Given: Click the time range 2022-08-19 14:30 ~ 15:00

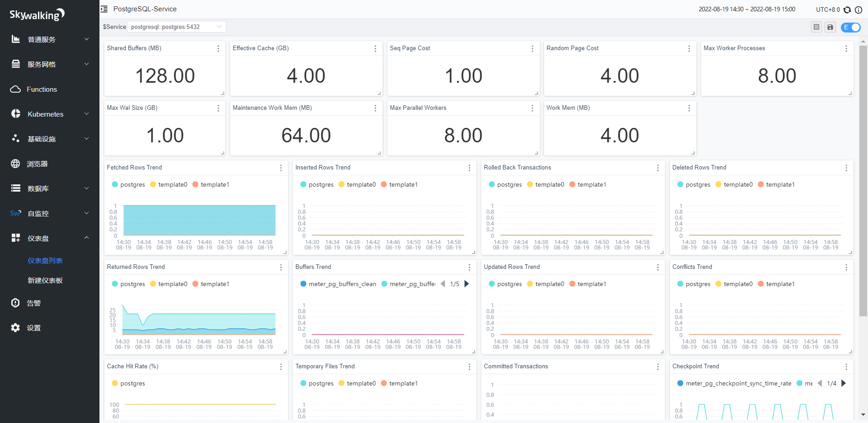Looking at the screenshot, I should tap(747, 9).
